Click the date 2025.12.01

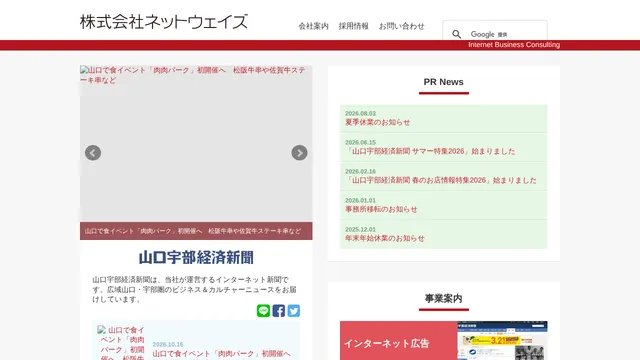(x=360, y=229)
